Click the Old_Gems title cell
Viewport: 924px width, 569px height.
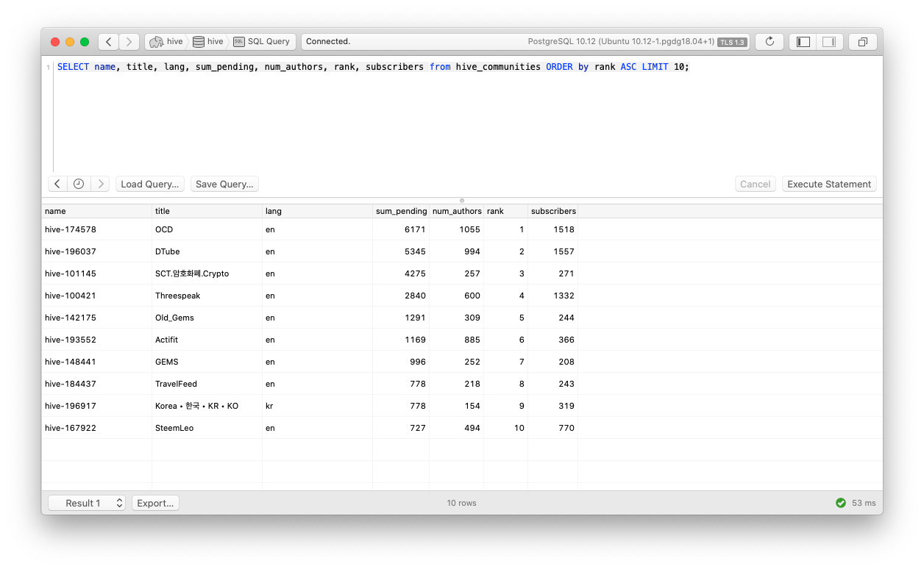tap(207, 318)
